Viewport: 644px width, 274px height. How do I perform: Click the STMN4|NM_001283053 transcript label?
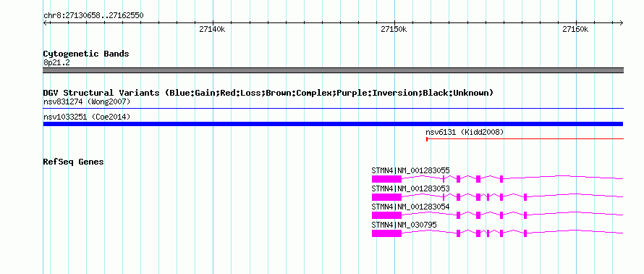[x=411, y=188]
